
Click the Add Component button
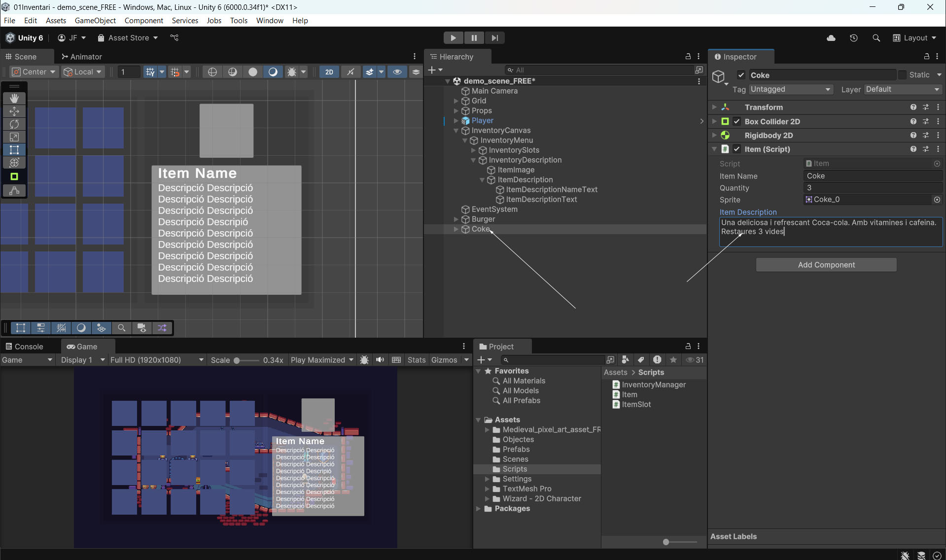[826, 265]
